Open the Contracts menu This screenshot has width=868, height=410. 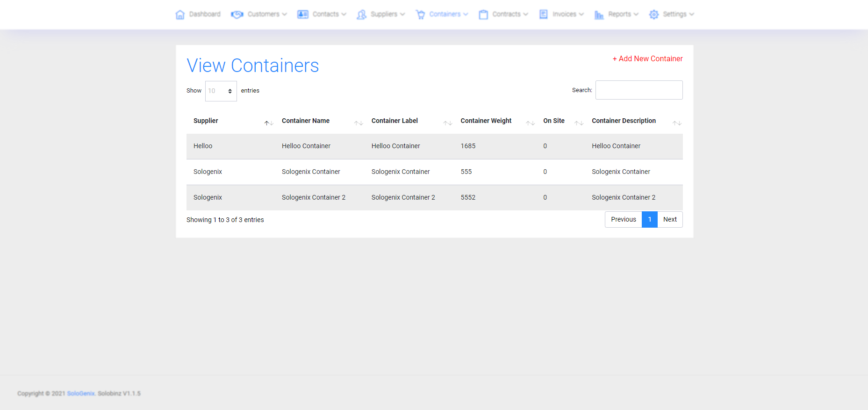[x=506, y=14]
